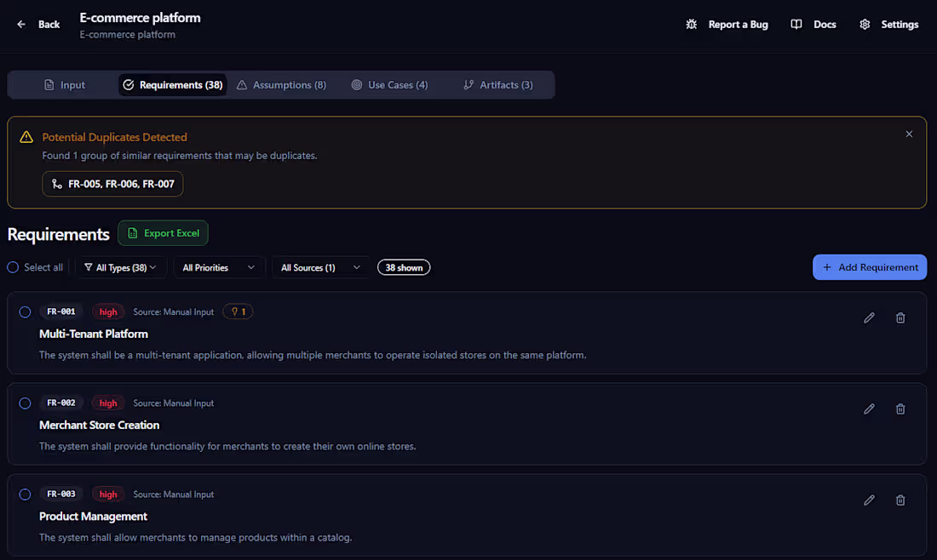Click the Export Excel button
Screen dimensions: 937x560
(164, 233)
